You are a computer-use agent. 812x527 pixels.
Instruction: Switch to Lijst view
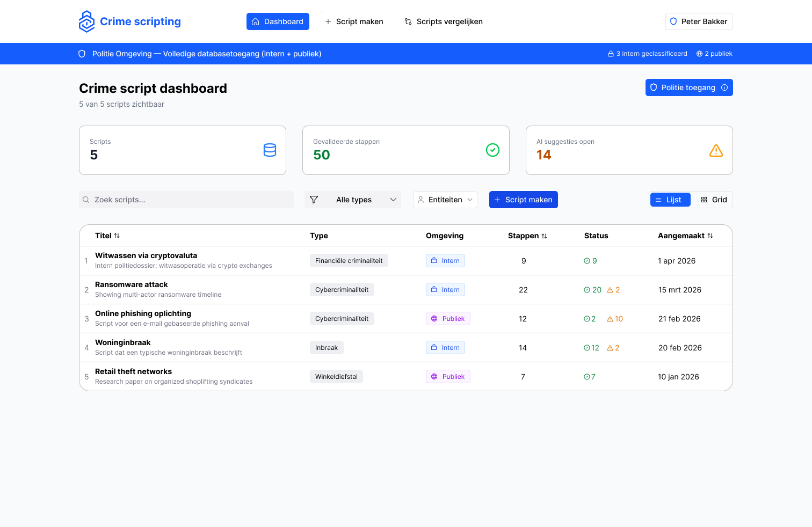[670, 200]
